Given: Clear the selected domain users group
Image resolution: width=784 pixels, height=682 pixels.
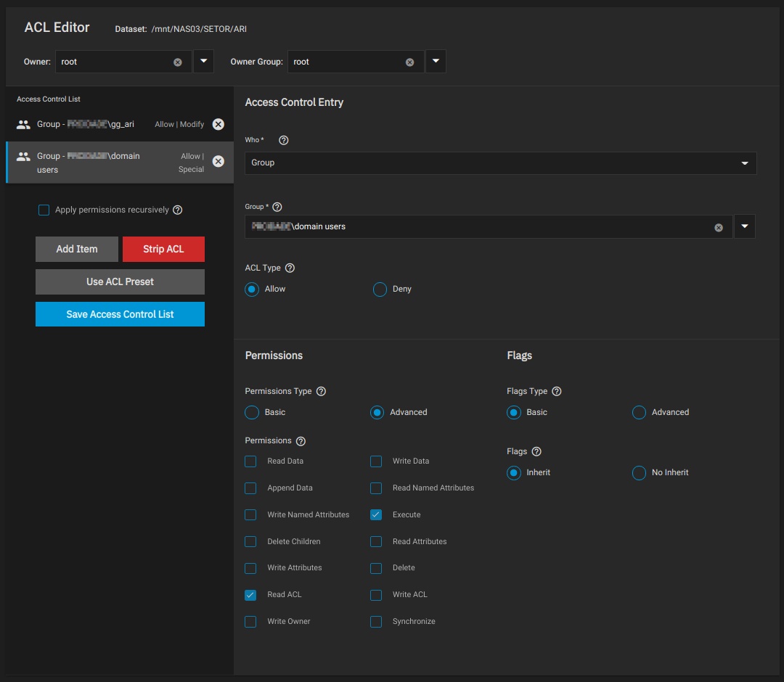Looking at the screenshot, I should 719,228.
